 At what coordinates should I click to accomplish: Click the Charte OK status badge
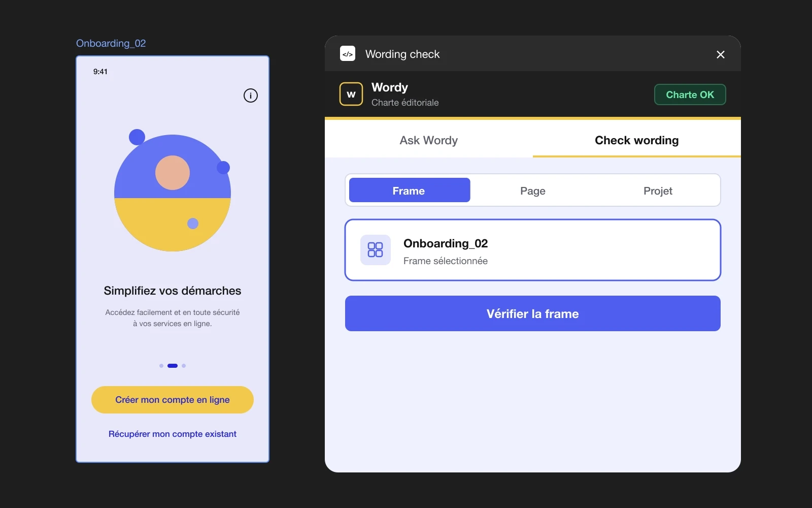(x=690, y=94)
